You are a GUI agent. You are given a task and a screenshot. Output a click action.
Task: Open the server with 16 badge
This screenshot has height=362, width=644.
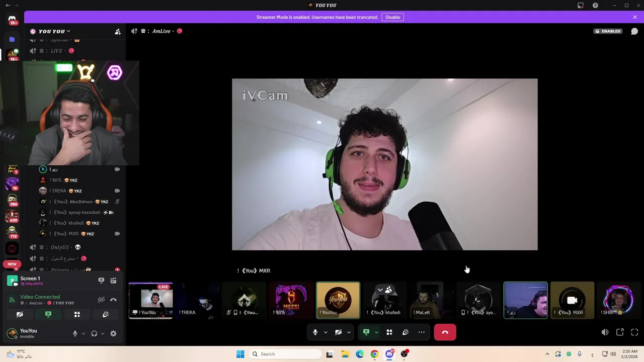[12, 184]
